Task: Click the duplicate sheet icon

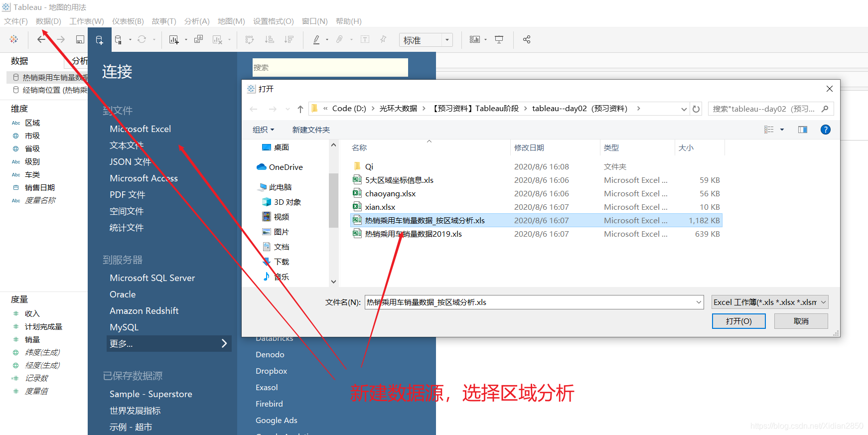Action: pyautogui.click(x=198, y=39)
